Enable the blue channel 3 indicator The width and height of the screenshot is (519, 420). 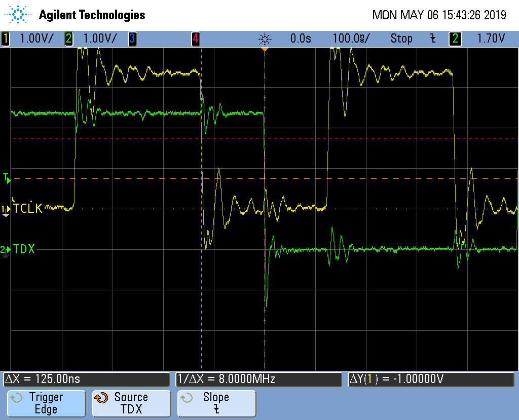(x=132, y=39)
